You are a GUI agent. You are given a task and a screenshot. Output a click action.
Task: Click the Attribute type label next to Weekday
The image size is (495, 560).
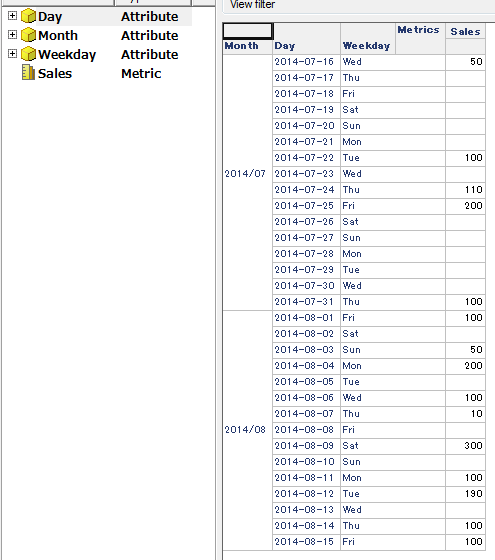150,54
